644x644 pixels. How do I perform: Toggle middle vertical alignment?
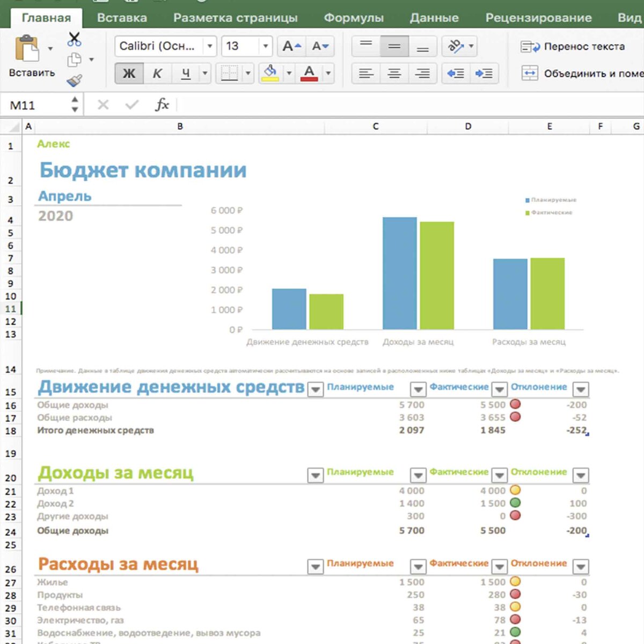394,46
